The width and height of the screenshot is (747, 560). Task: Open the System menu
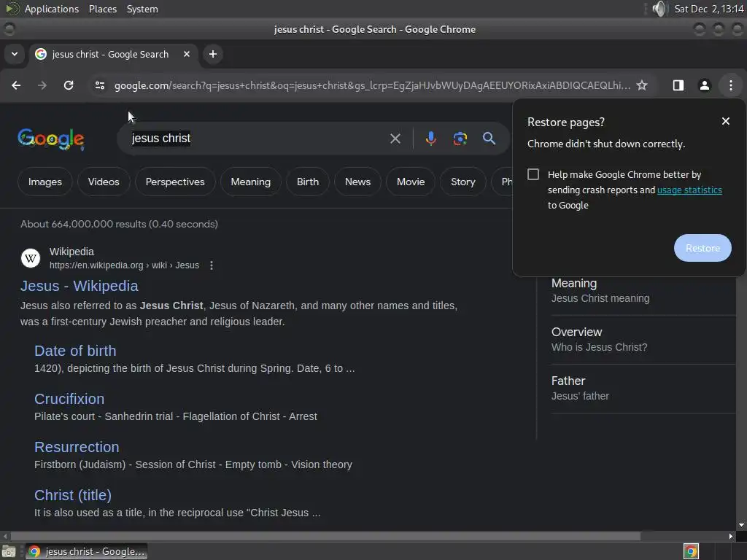[x=142, y=9]
